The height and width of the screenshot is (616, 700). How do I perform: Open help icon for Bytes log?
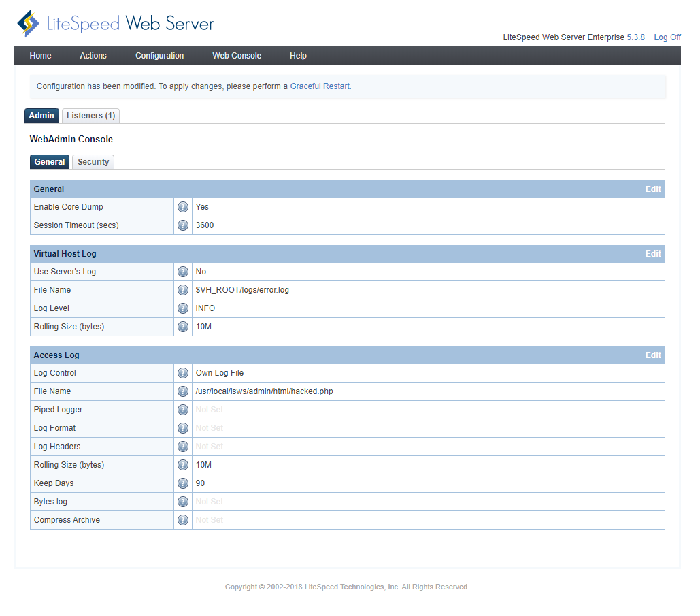183,502
